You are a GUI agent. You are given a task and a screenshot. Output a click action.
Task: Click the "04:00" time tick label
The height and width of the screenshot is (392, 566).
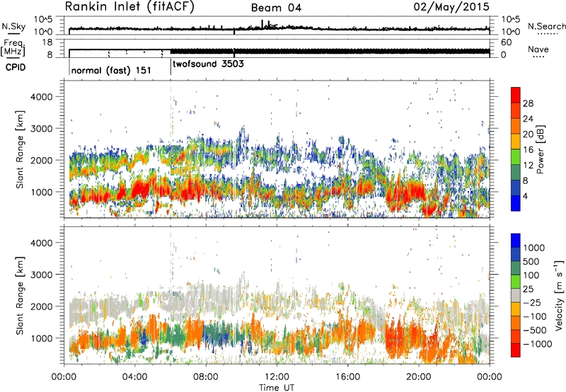click(x=134, y=377)
